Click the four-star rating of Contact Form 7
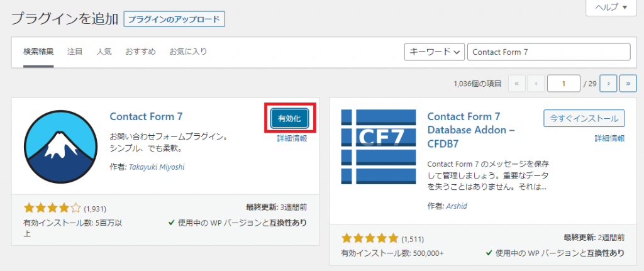The height and width of the screenshot is (271, 644). coord(52,209)
